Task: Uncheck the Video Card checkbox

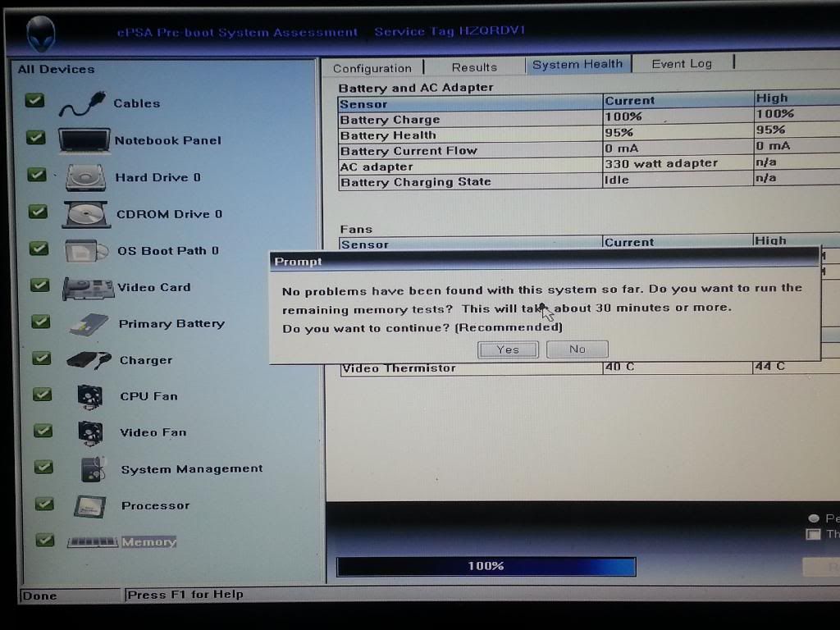Action: (40, 285)
